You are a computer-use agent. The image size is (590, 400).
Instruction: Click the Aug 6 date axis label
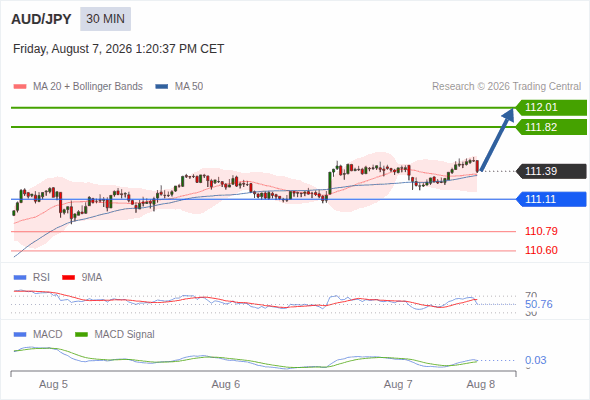click(226, 385)
